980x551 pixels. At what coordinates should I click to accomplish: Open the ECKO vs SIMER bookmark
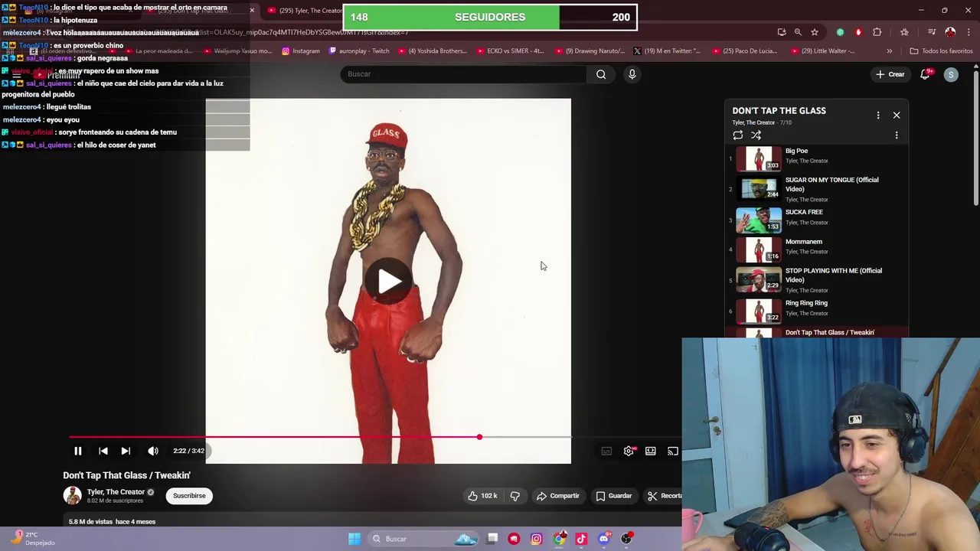coord(509,51)
